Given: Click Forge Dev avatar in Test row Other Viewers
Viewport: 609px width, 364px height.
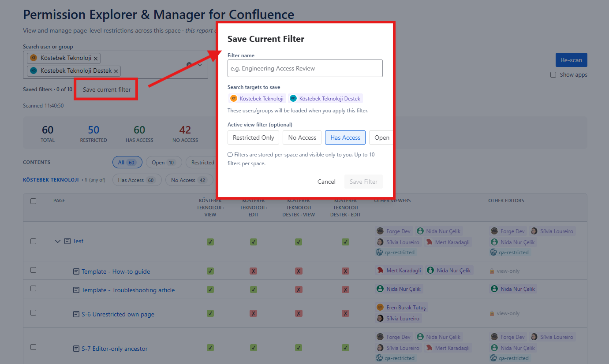Looking at the screenshot, I should (380, 231).
